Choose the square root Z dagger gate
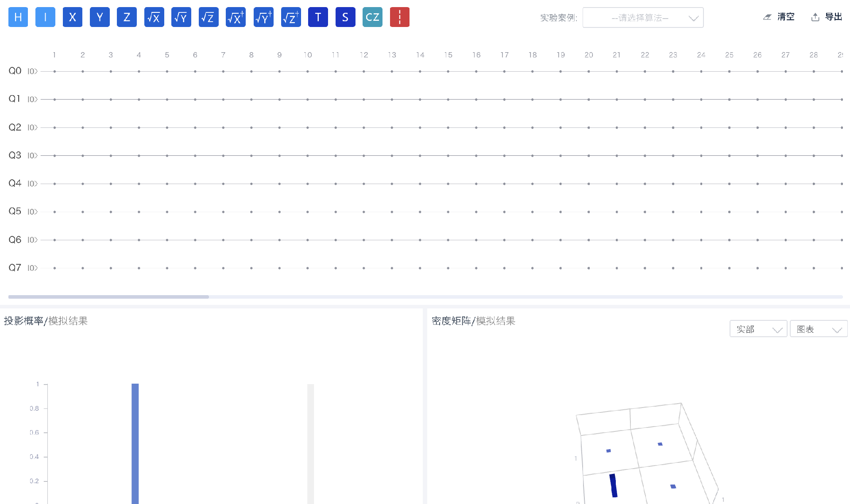This screenshot has height=504, width=850. point(291,17)
